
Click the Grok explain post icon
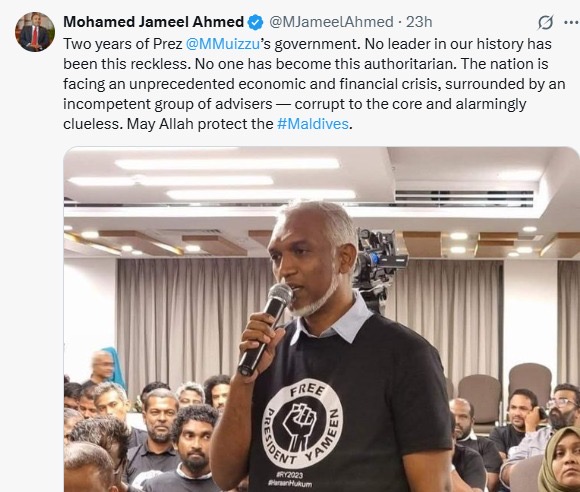click(546, 23)
